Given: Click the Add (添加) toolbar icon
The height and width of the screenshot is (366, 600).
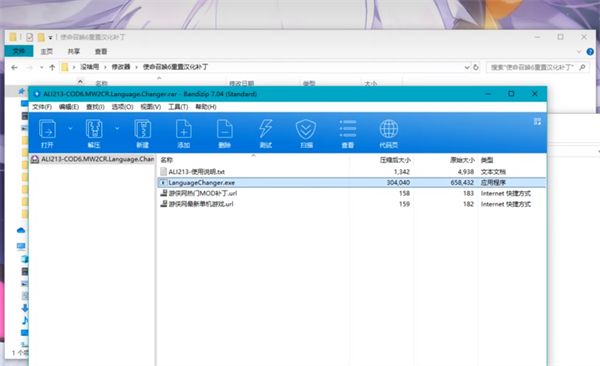Looking at the screenshot, I should (x=184, y=134).
